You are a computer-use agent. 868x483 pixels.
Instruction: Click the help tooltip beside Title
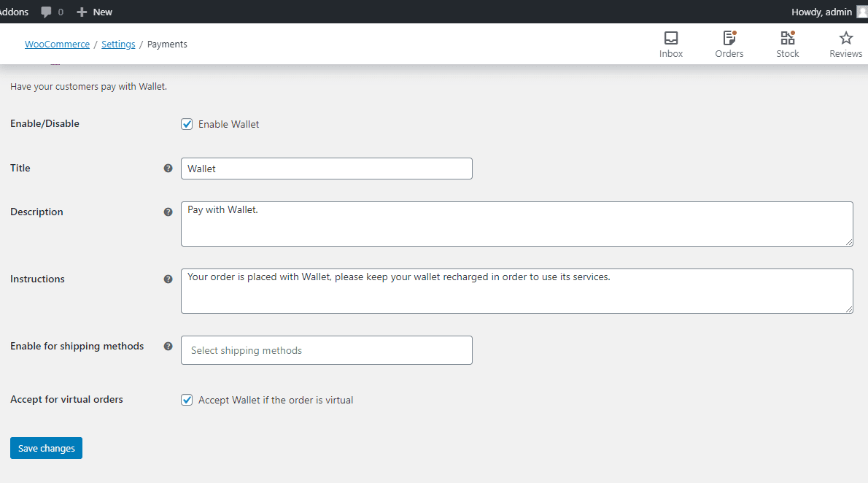pos(168,168)
